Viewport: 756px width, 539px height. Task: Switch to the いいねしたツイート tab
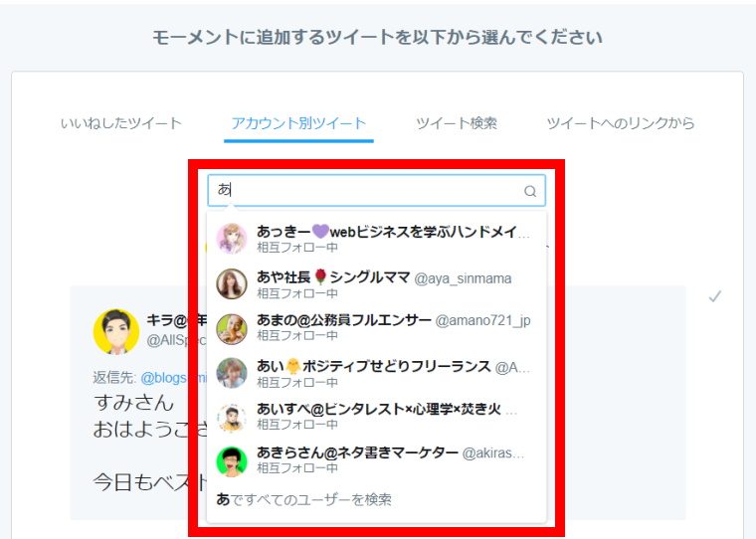point(121,123)
